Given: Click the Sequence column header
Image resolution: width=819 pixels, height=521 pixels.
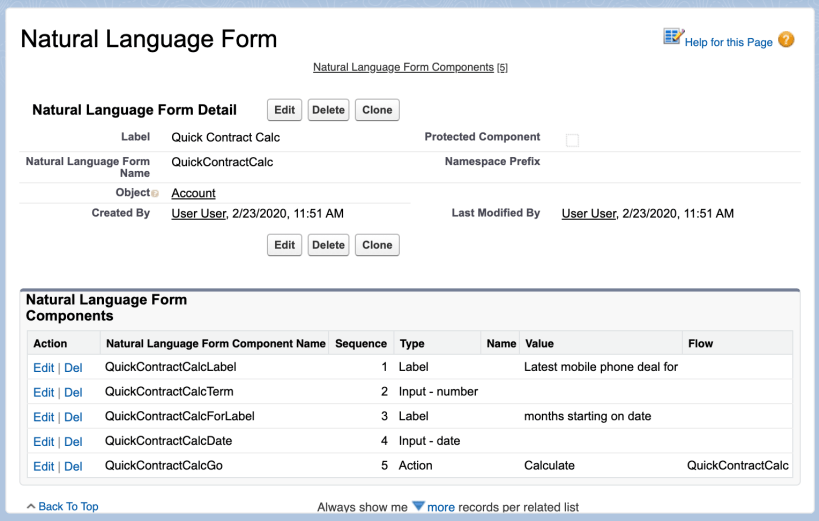Looking at the screenshot, I should pyautogui.click(x=361, y=343).
